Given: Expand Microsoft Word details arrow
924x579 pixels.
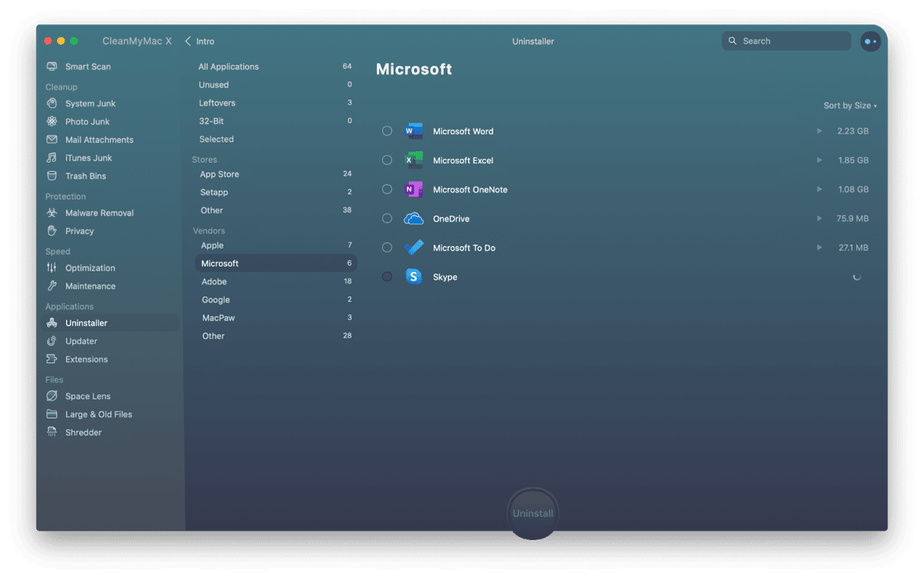Looking at the screenshot, I should pos(819,131).
